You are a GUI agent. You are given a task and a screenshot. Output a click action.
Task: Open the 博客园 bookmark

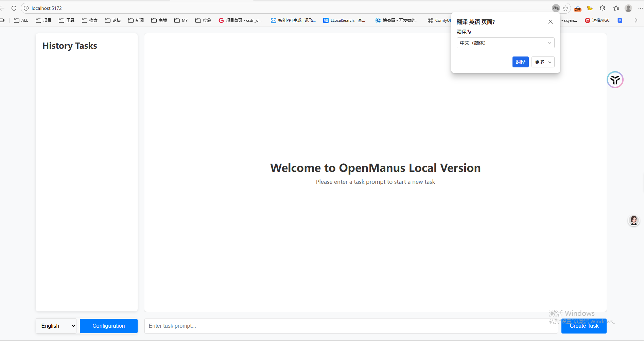397,20
